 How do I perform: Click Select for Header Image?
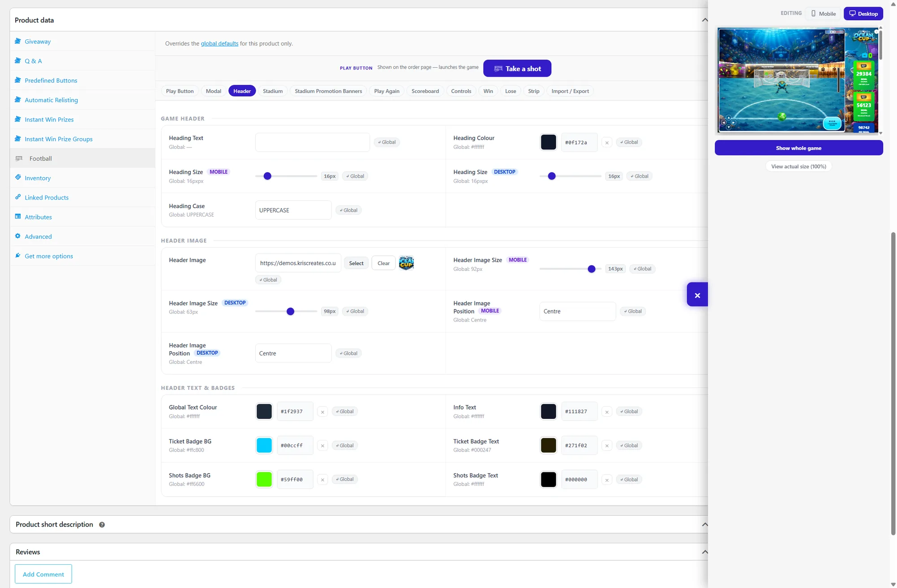356,263
